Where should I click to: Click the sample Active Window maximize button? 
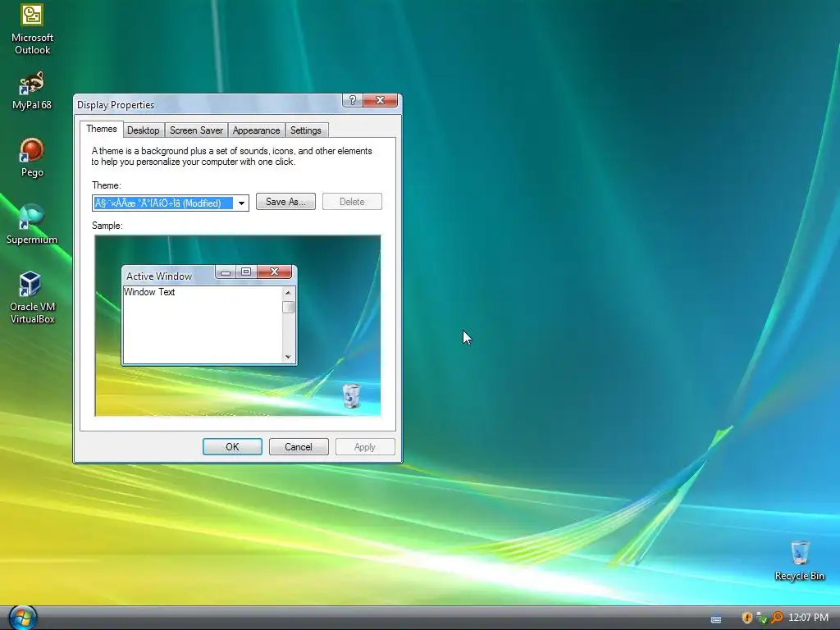click(x=246, y=272)
